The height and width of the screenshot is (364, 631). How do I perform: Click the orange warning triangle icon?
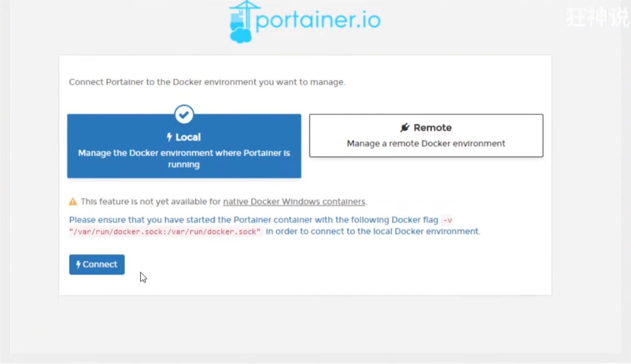[x=73, y=202]
